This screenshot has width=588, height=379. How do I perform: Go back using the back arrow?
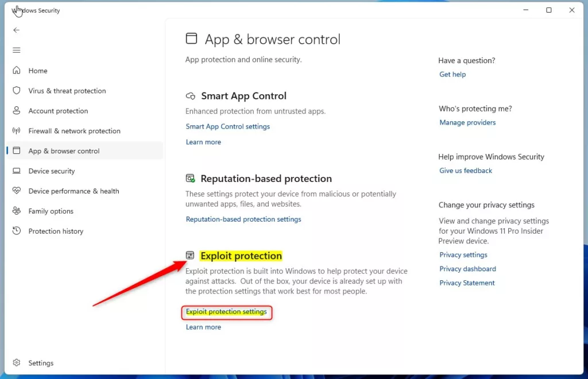click(16, 30)
